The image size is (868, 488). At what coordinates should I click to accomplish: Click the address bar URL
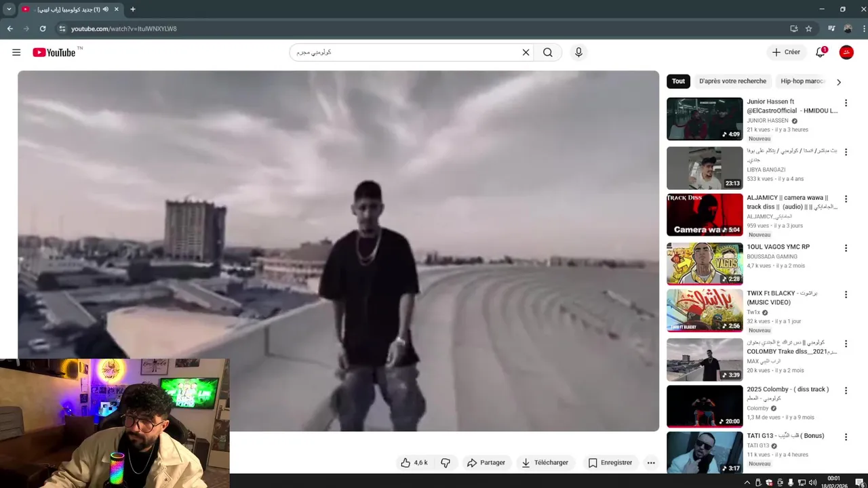(x=124, y=28)
